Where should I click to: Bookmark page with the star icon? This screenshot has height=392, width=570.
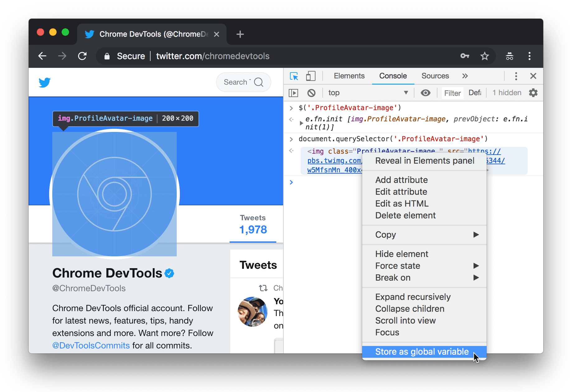point(484,56)
